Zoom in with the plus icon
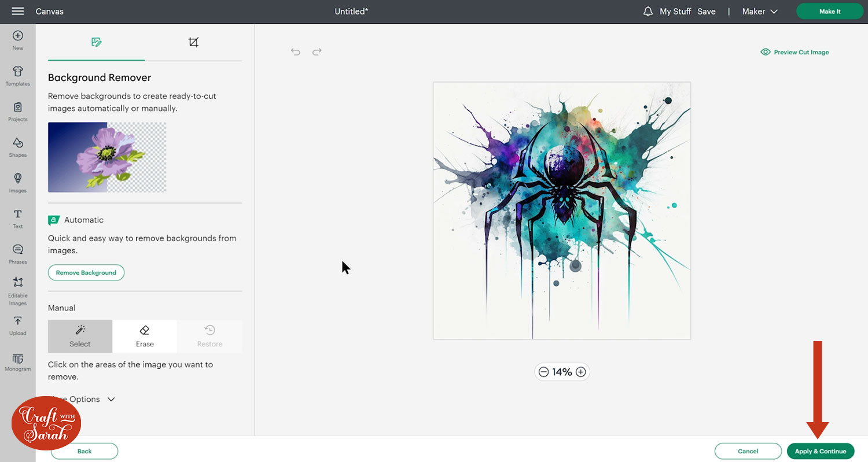This screenshot has width=868, height=462. tap(581, 372)
